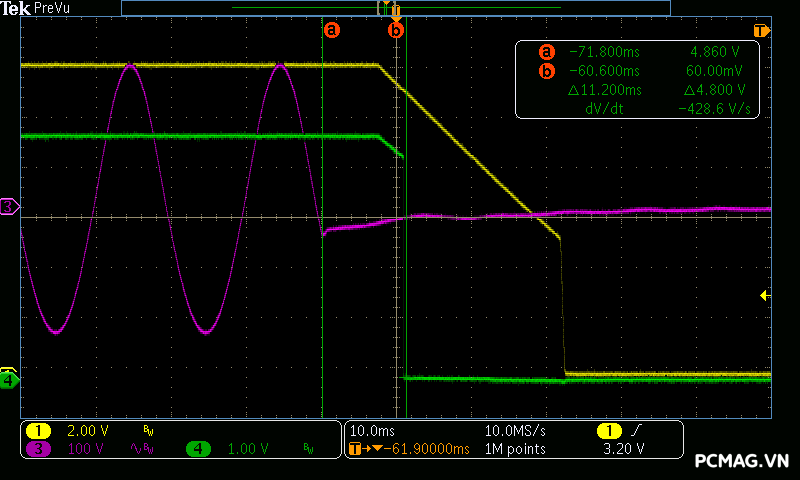Click the orange trigger position 'T' icon

coord(762,30)
